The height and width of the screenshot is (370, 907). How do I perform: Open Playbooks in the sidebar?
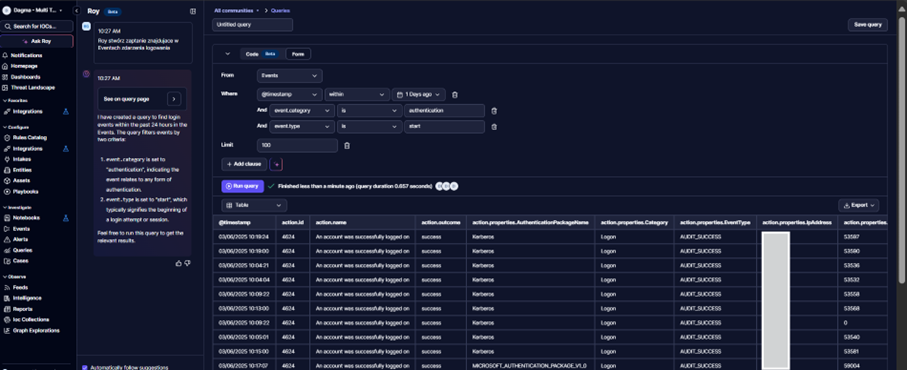tap(25, 191)
